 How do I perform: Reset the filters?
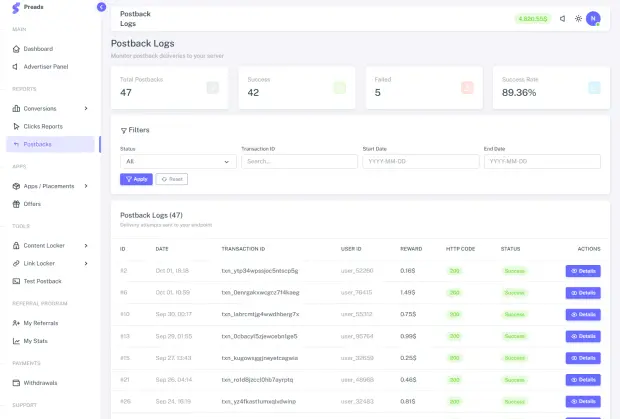click(x=172, y=179)
